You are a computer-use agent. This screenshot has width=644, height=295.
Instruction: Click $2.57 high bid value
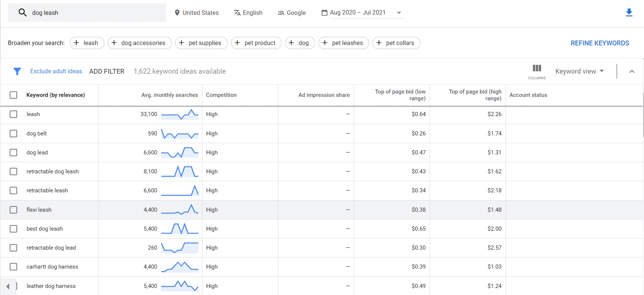tap(494, 248)
